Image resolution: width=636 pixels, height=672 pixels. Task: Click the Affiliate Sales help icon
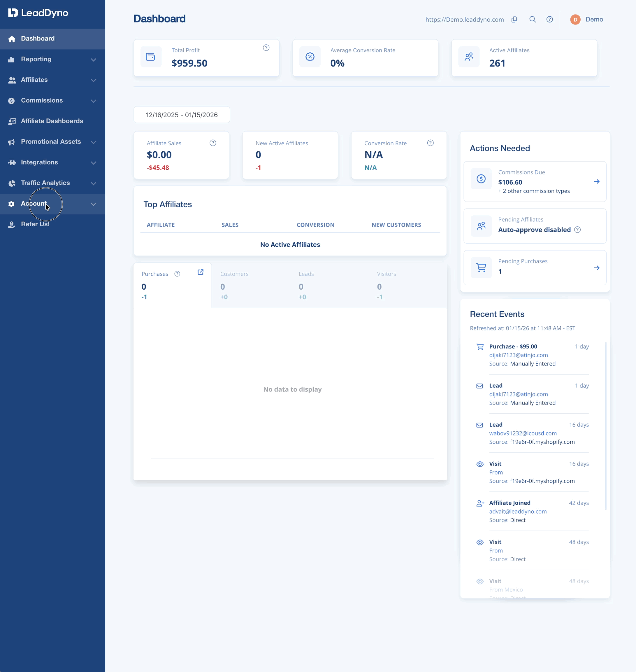(213, 143)
